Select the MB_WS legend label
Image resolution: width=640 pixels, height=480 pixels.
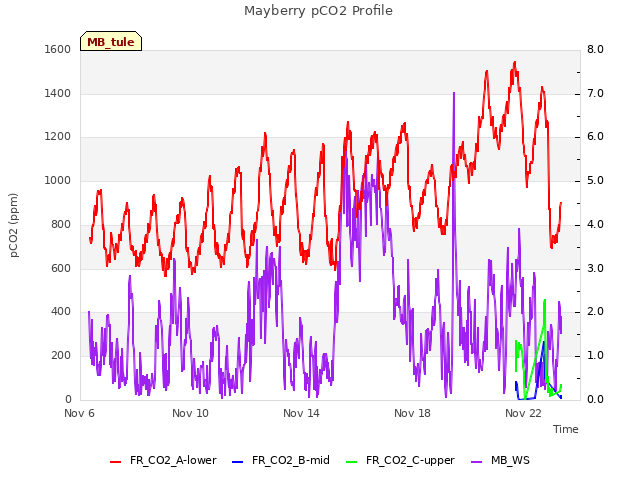[510, 460]
